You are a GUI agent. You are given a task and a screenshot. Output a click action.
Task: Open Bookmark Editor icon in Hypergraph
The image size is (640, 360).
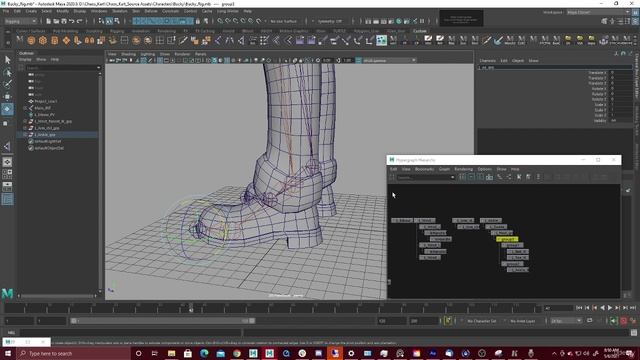pyautogui.click(x=529, y=177)
